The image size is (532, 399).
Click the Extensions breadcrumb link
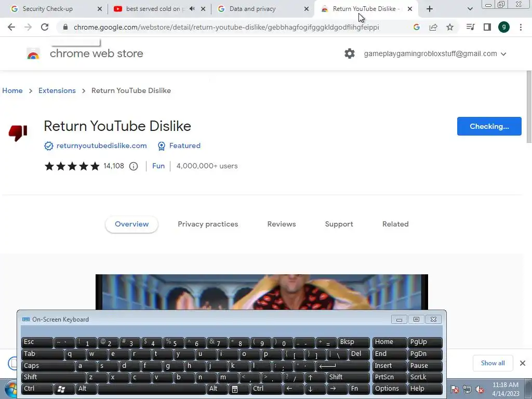tap(57, 90)
